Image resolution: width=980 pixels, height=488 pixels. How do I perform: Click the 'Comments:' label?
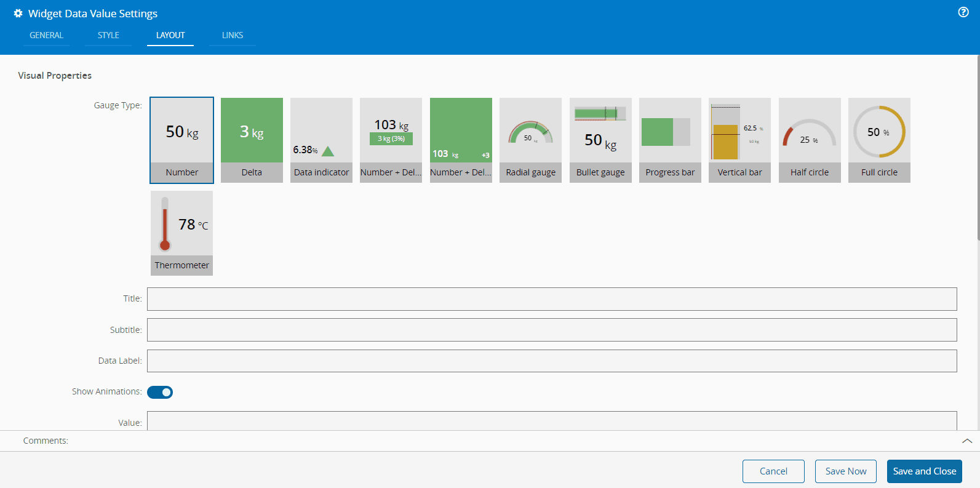point(46,441)
